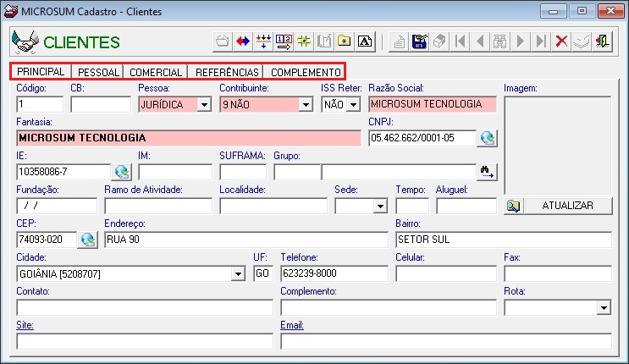The height and width of the screenshot is (364, 629).
Task: Look up IE online with globe icon
Action: coord(122,172)
